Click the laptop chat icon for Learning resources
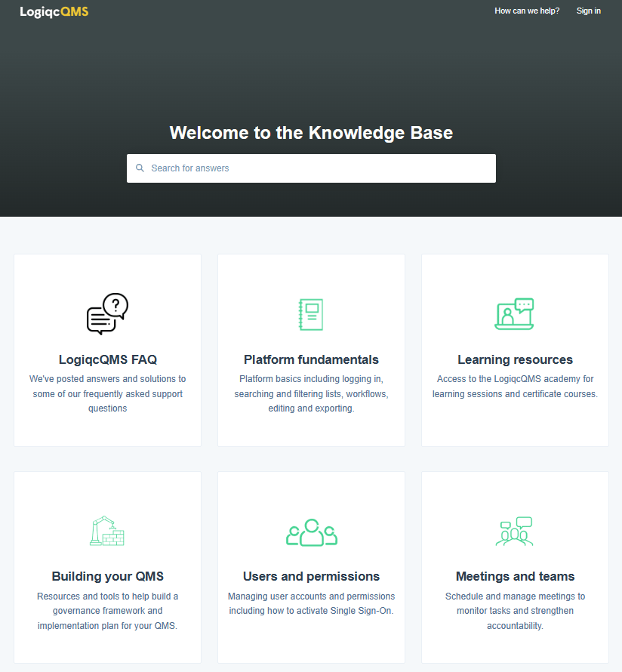This screenshot has height=672, width=622. (x=515, y=313)
